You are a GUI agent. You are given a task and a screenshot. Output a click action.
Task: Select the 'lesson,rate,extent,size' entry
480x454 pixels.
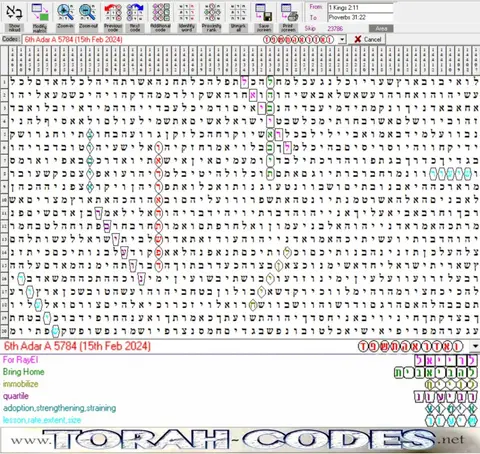click(42, 420)
